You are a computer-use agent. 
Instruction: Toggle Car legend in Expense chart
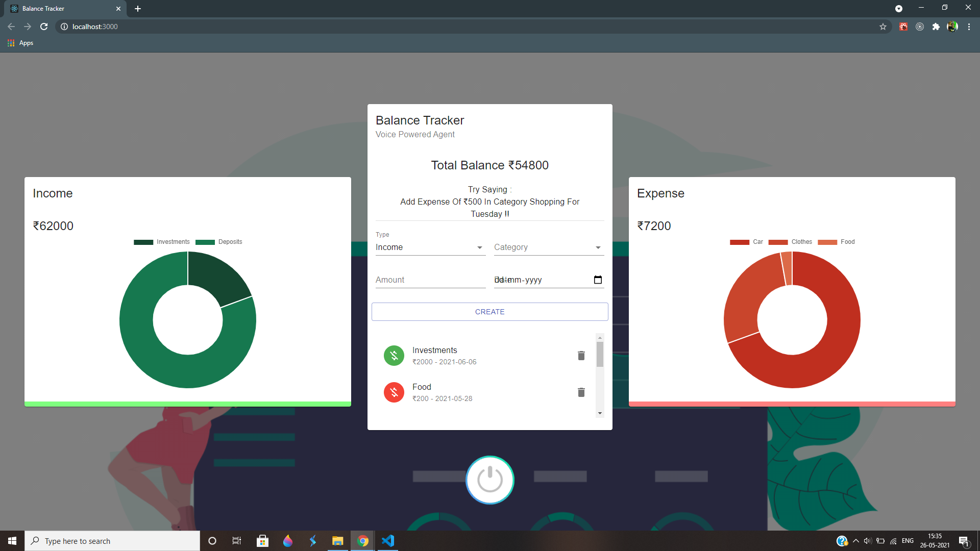click(x=746, y=242)
